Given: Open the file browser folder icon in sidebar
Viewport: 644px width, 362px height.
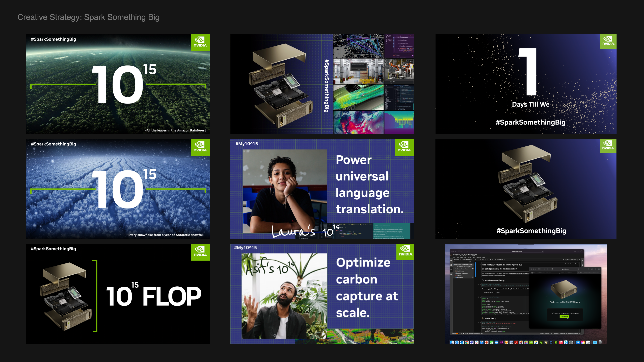Looking at the screenshot, I should (x=451, y=261).
